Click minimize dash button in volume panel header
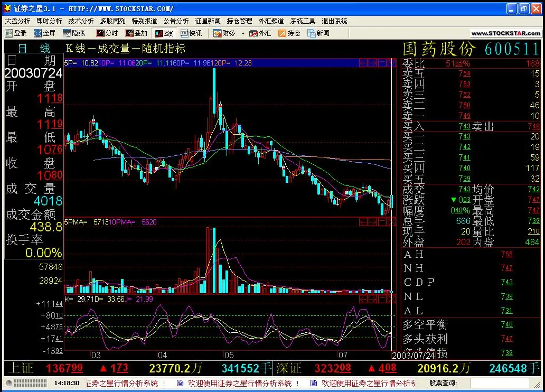 pyautogui.click(x=382, y=222)
